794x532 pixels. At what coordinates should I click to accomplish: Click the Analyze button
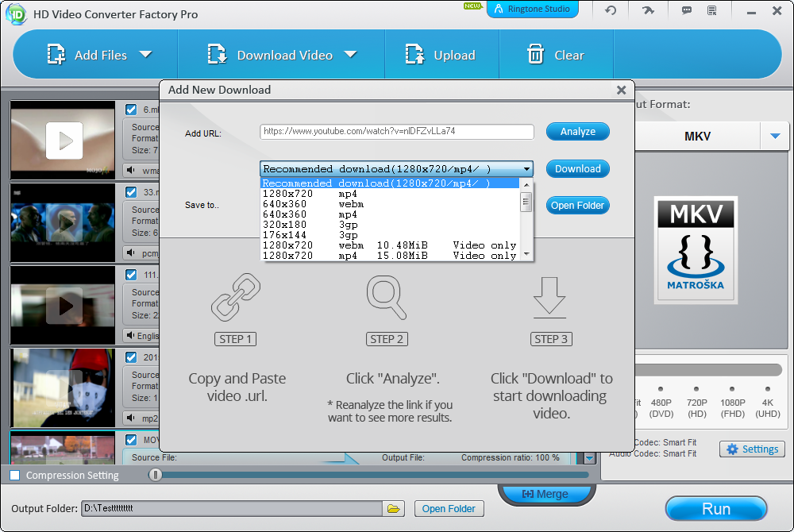click(x=578, y=132)
